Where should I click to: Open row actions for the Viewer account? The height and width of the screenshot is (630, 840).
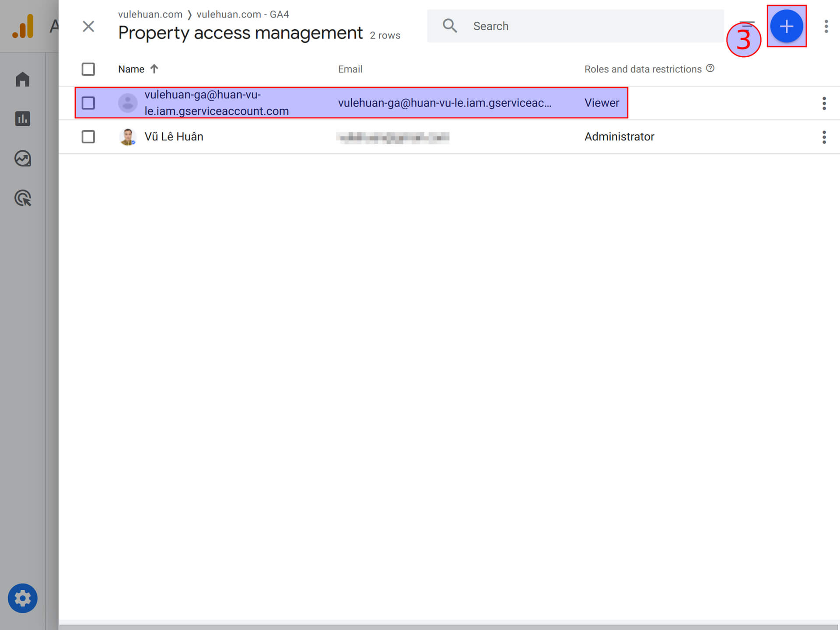pyautogui.click(x=824, y=103)
